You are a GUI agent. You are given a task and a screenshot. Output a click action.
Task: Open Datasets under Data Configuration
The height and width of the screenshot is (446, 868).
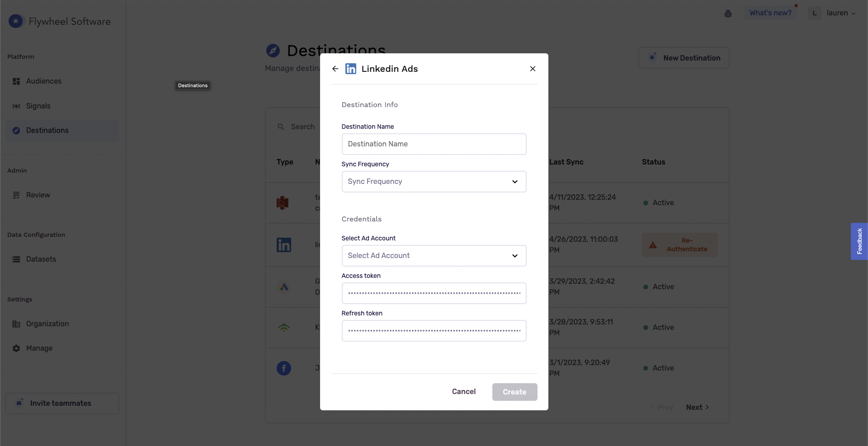tap(62, 259)
